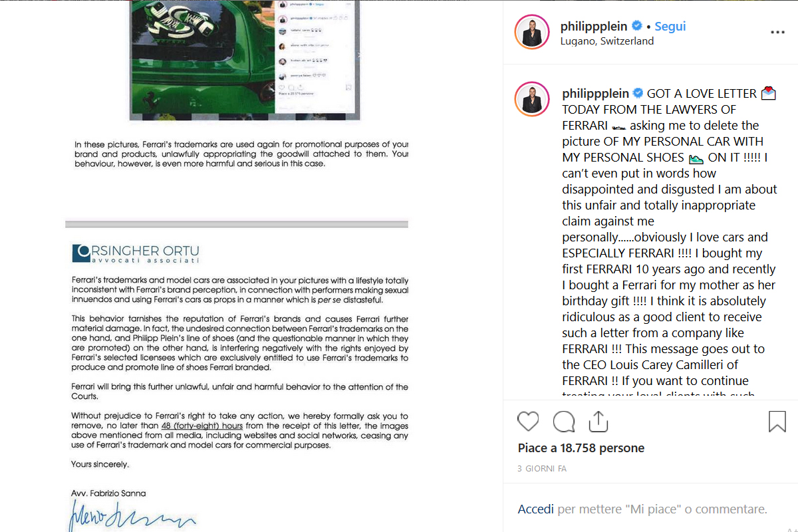This screenshot has height=532, width=798.
Task: Share the post using the share icon
Action: [598, 421]
